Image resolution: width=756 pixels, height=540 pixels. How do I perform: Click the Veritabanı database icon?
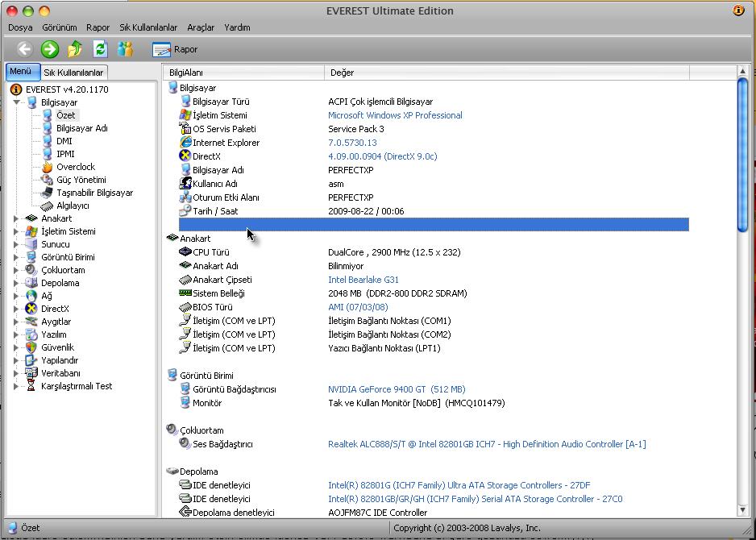point(31,373)
